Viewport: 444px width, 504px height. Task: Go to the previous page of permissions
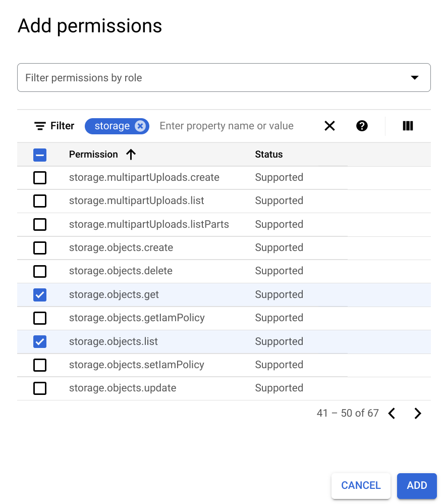pos(392,413)
